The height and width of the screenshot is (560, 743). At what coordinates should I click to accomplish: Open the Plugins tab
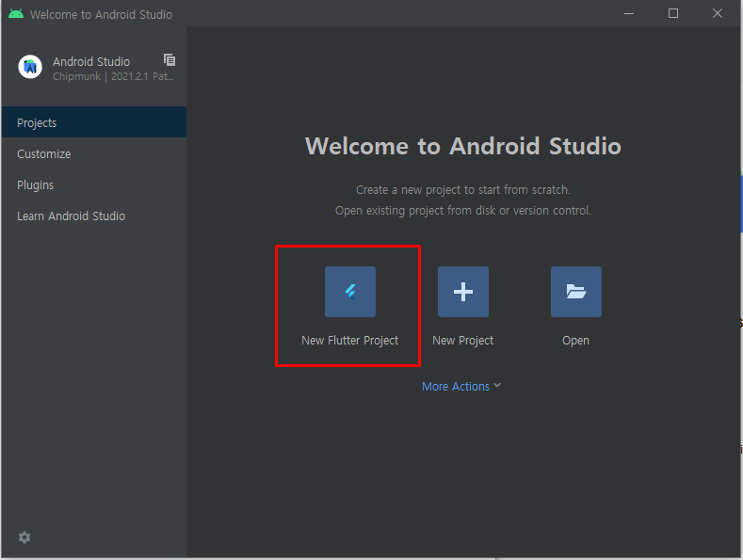tap(94, 184)
